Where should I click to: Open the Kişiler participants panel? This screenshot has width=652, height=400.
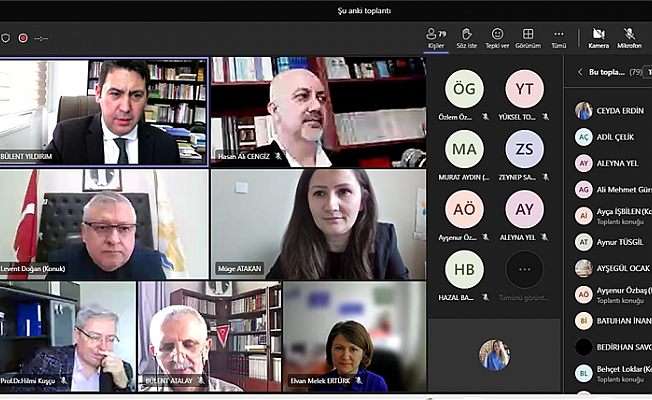pos(436,37)
